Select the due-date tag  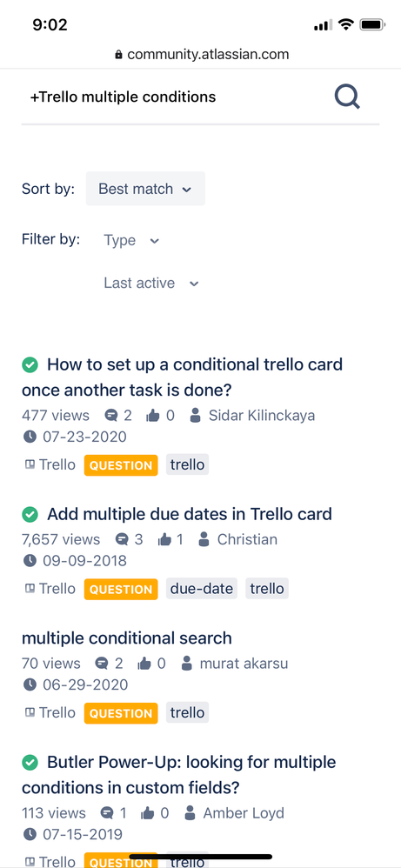pyautogui.click(x=202, y=589)
